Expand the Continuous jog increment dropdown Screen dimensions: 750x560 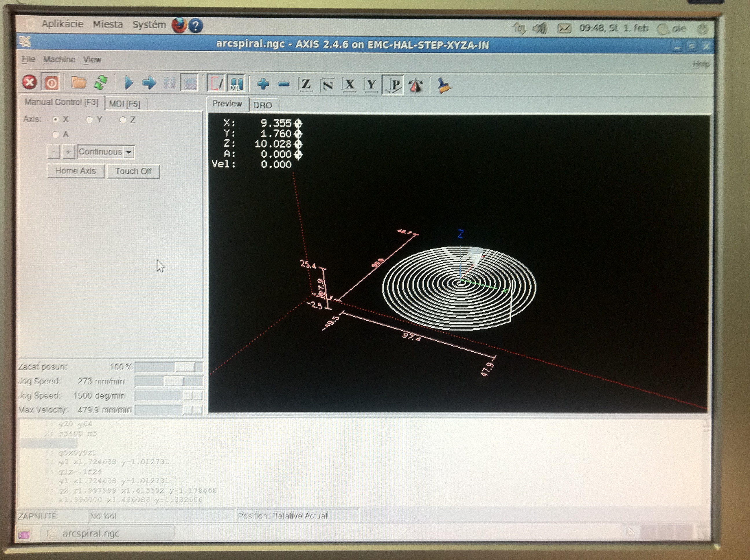[129, 152]
